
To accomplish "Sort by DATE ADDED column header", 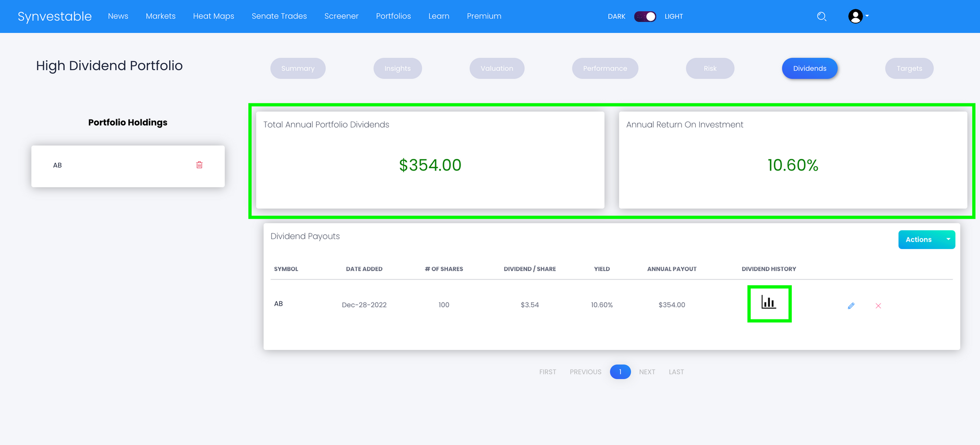I will pyautogui.click(x=364, y=269).
